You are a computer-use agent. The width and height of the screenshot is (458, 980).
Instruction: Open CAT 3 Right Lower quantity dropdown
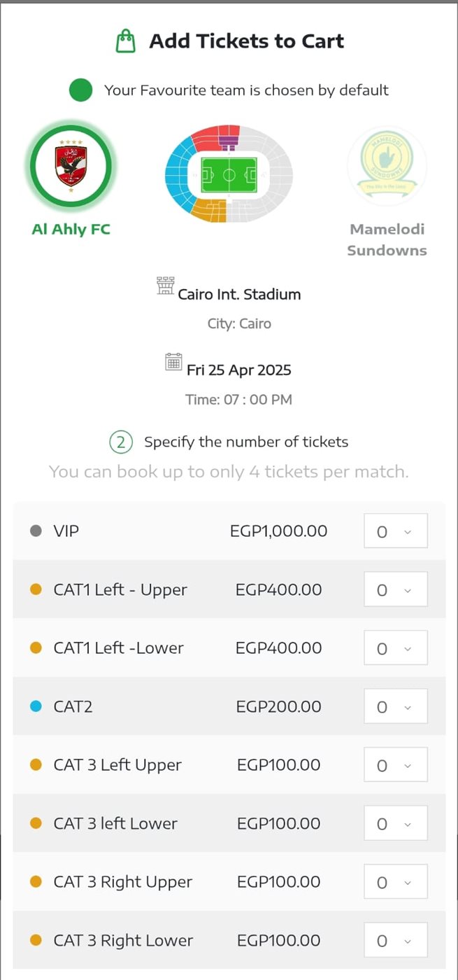(395, 940)
